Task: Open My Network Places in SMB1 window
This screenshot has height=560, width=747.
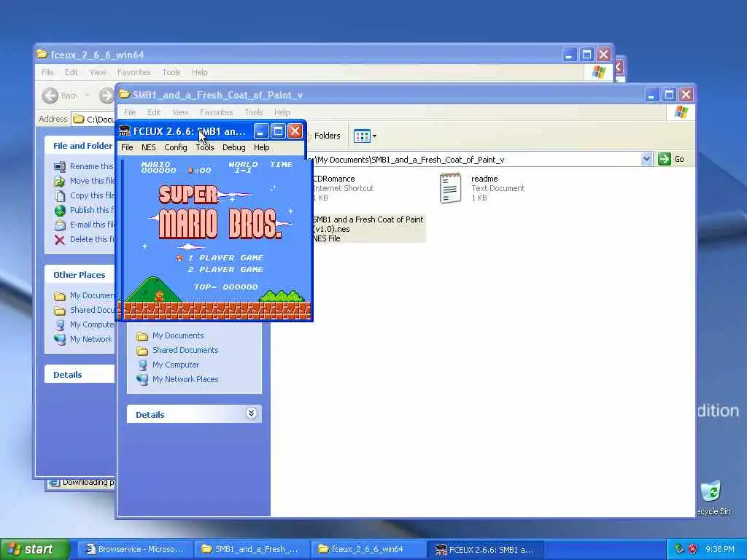Action: coord(185,379)
